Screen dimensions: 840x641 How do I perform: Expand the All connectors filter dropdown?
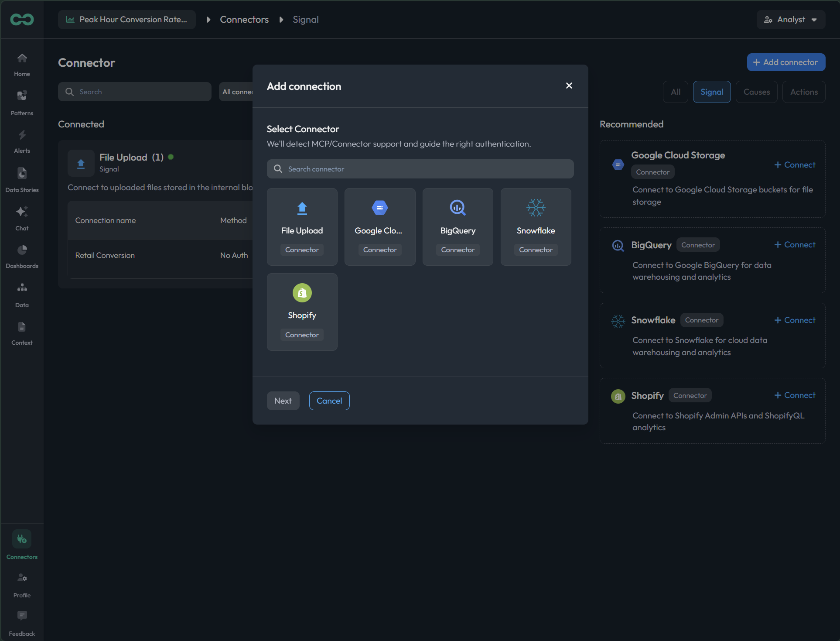[x=236, y=92]
